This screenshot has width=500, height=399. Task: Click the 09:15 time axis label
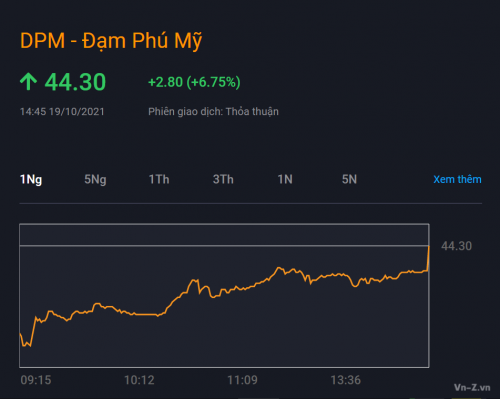(x=36, y=380)
